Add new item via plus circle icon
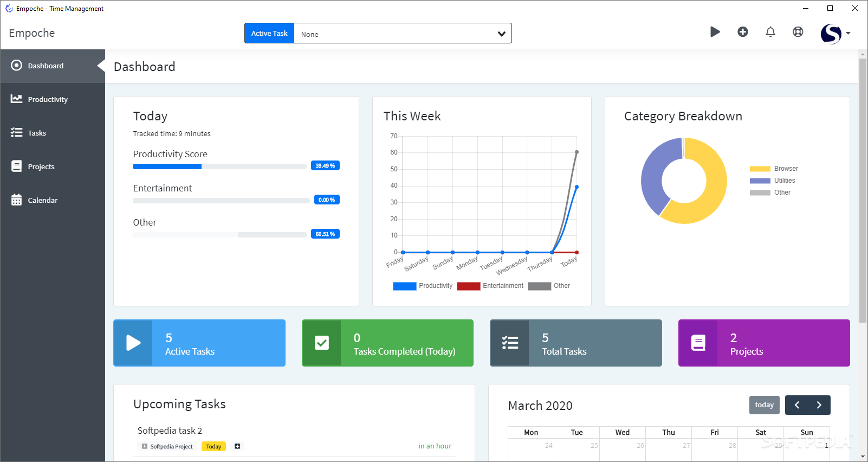This screenshot has height=462, width=868. (743, 32)
